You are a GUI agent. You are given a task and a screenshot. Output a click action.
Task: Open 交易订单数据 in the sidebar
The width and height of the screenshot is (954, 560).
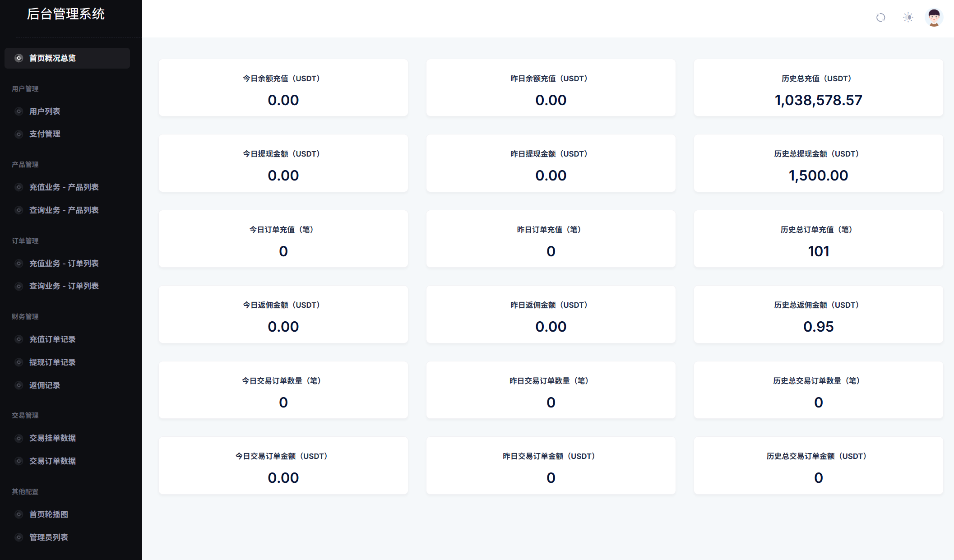click(x=52, y=461)
